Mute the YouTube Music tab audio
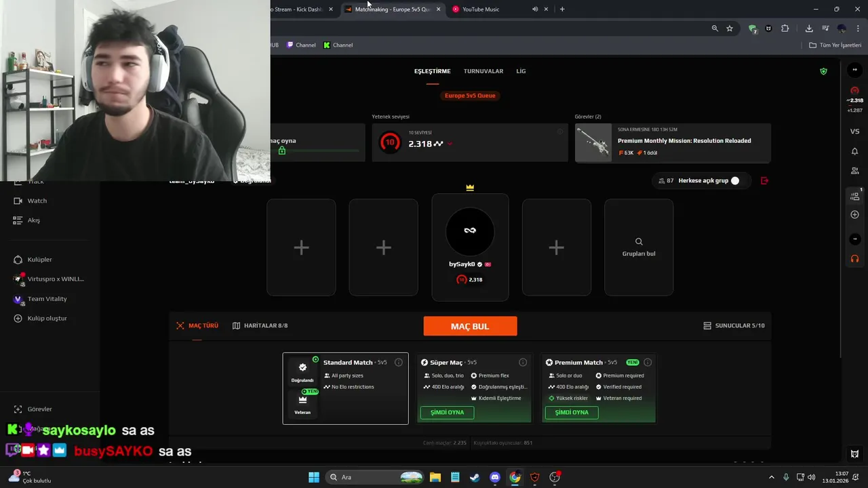Screen dimensions: 868x488 (x=535, y=9)
